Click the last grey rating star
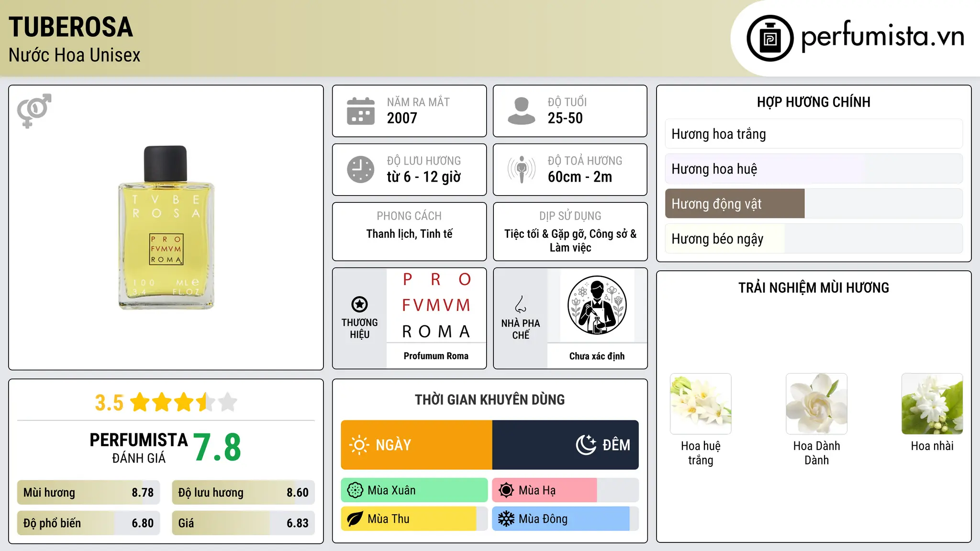This screenshot has width=980, height=551. (x=228, y=402)
